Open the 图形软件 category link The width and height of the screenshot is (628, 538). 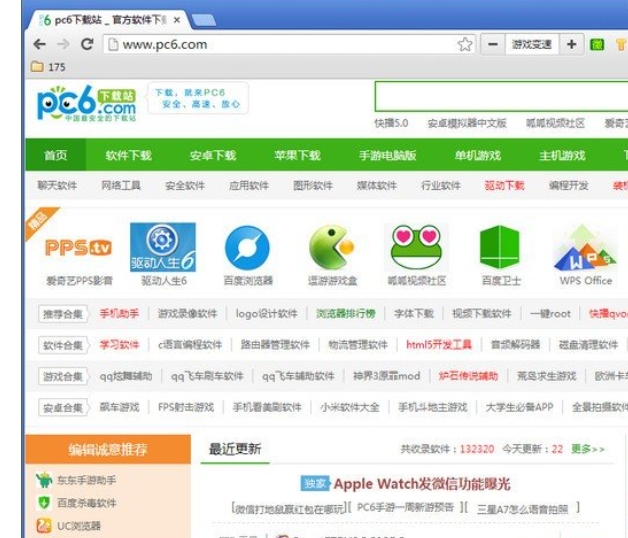point(313,185)
